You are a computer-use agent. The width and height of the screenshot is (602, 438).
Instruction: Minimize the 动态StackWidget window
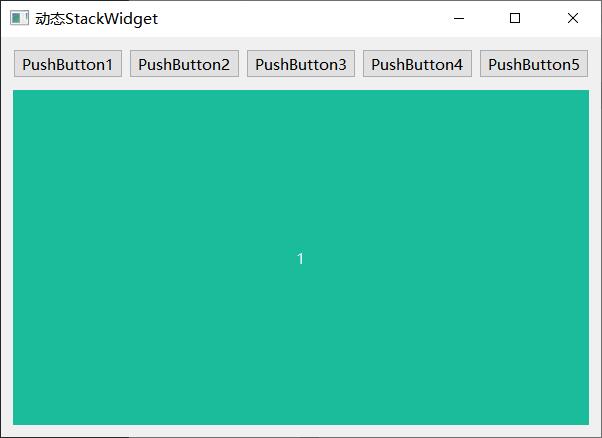458,18
